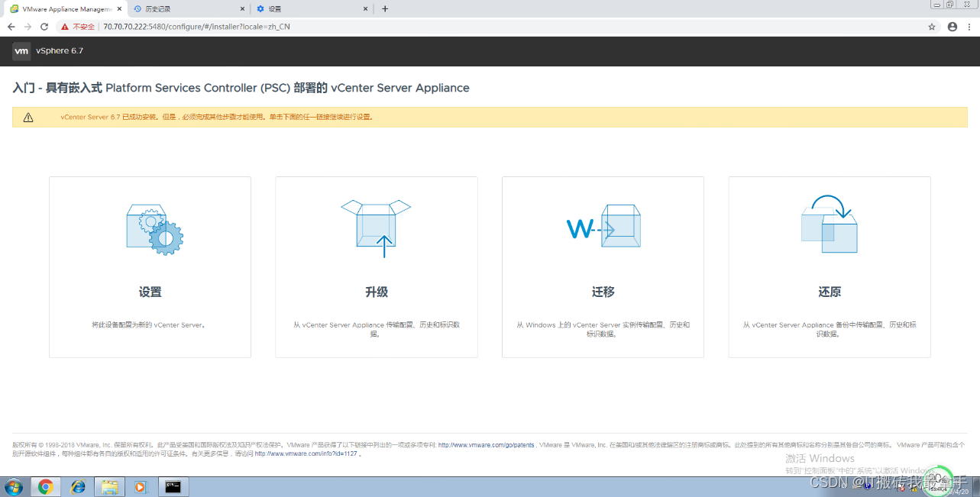This screenshot has width=980, height=497.
Task: Click the Migrate (迁移) Windows box icon
Action: coord(603,226)
